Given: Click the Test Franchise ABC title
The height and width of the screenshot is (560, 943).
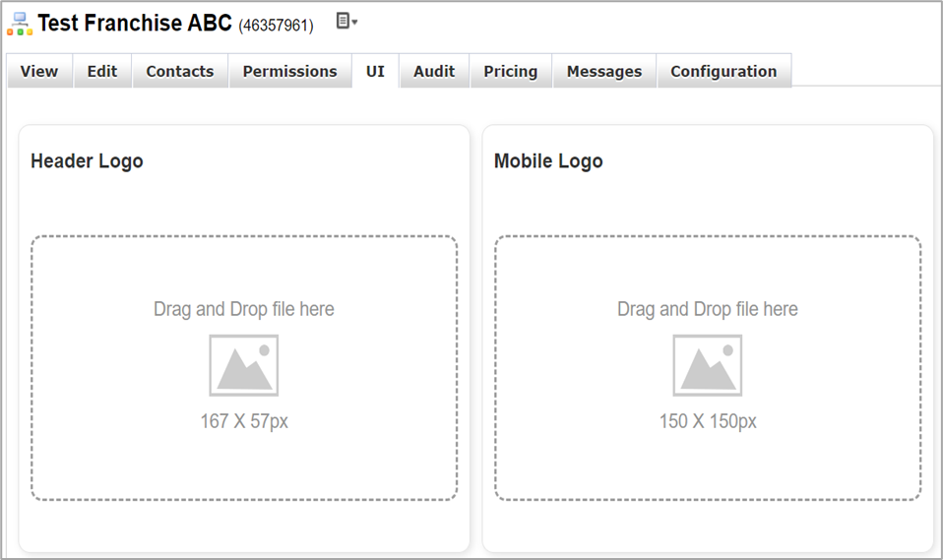Looking at the screenshot, I should point(135,24).
